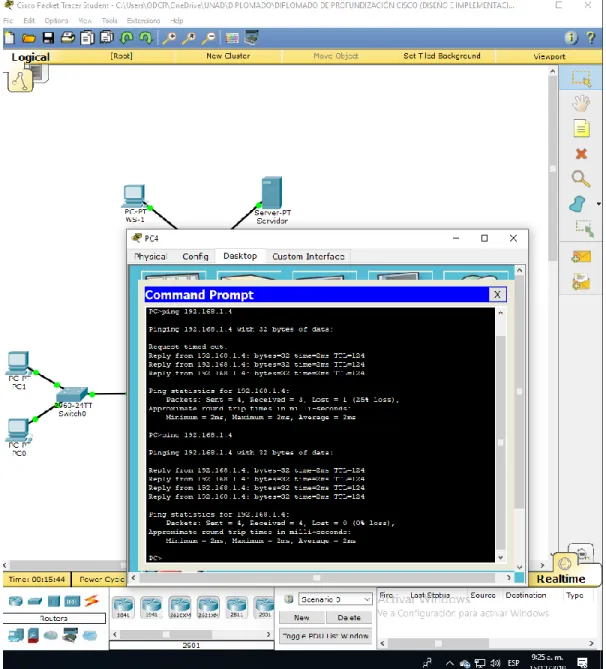Screen dimensions: 606x669
Task: Click the Save floppy disk icon
Action: click(x=48, y=38)
